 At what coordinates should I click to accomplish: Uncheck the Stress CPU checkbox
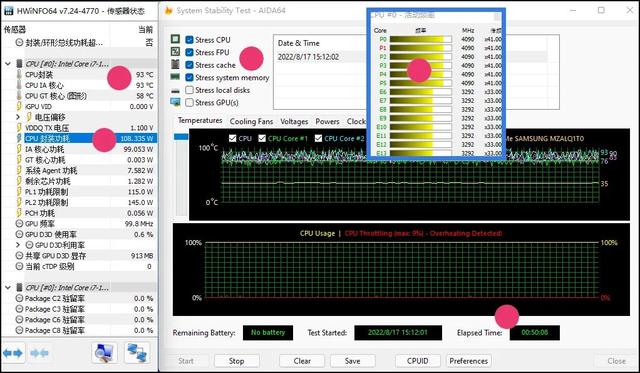(x=189, y=40)
